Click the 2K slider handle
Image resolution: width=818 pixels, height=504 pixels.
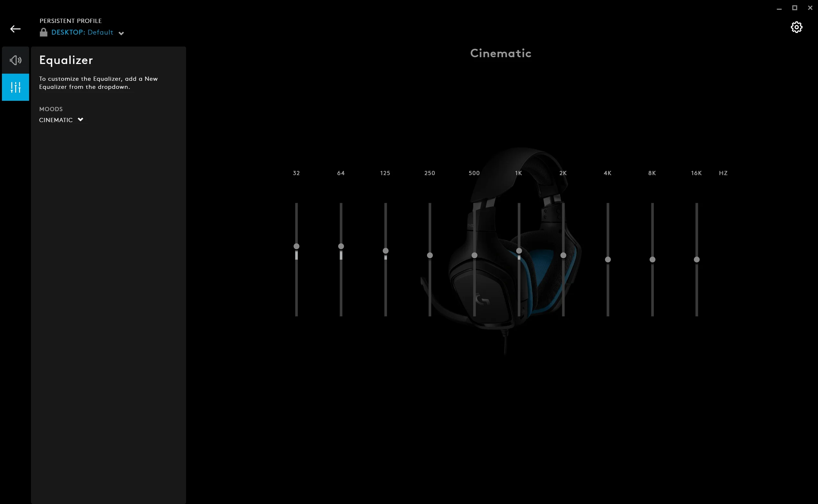pos(563,255)
